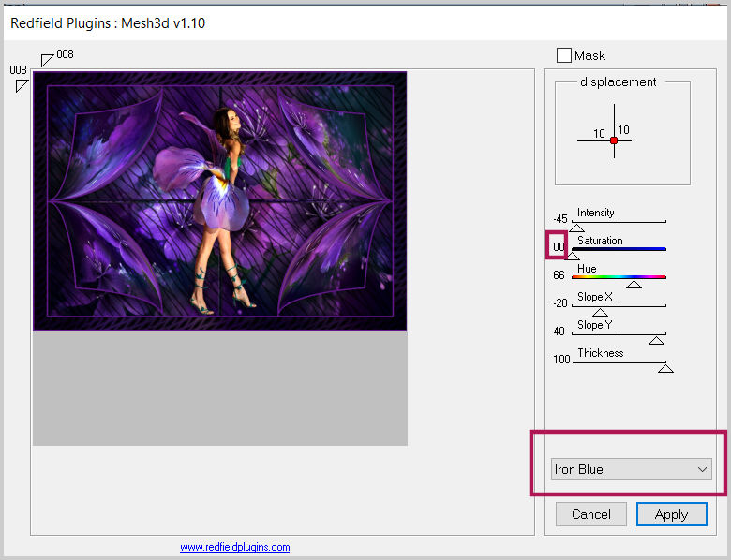Click the Saturation gradient bar
The width and height of the screenshot is (731, 560).
click(x=619, y=249)
